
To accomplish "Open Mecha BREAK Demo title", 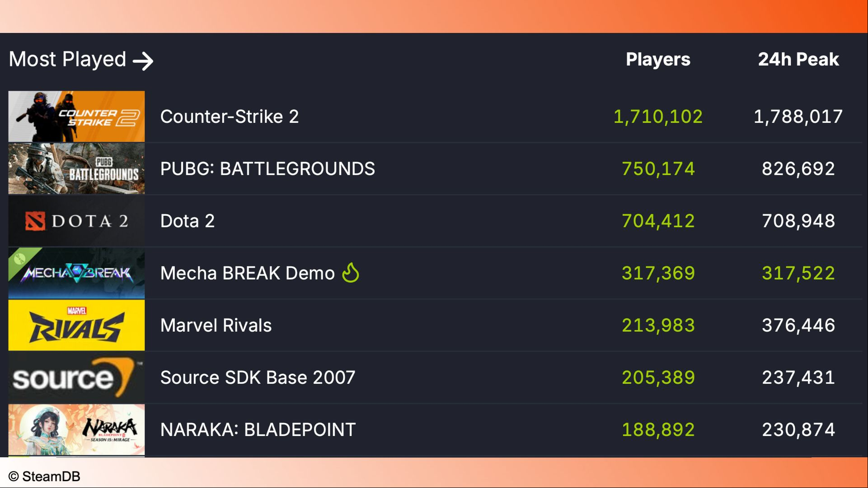I will pyautogui.click(x=248, y=273).
